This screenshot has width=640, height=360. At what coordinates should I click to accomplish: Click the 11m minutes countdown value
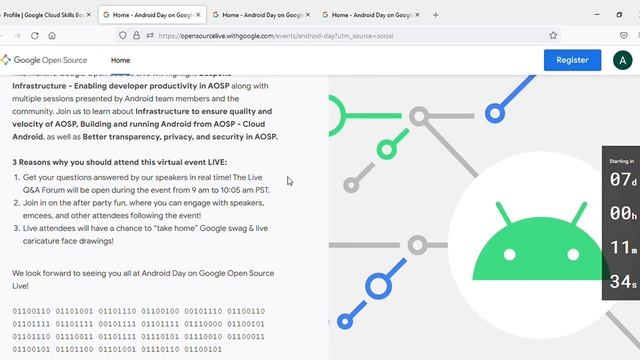point(623,247)
